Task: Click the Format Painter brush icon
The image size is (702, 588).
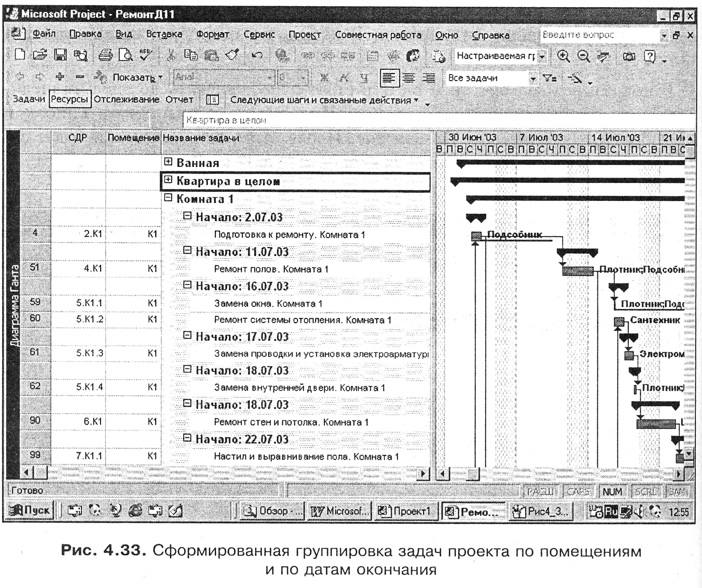Action: tap(232, 55)
